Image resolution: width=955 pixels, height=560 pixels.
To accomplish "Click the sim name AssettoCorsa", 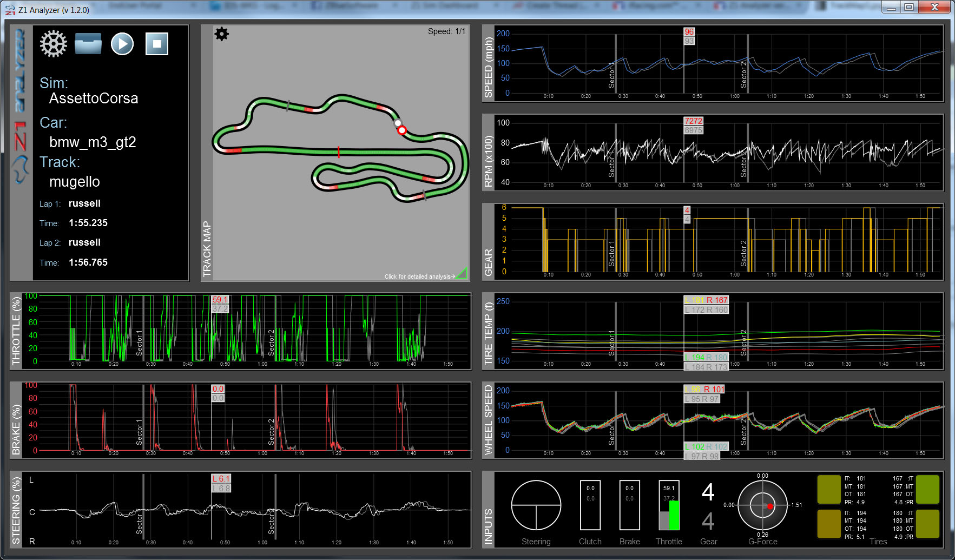I will tap(94, 98).
